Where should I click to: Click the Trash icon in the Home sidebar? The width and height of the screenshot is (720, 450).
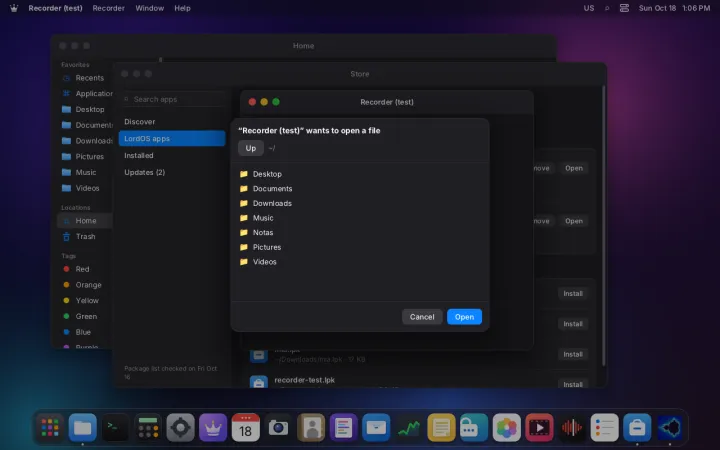pos(67,236)
